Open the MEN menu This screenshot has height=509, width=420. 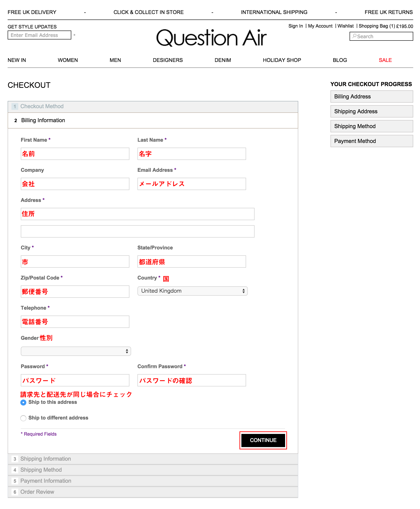115,60
